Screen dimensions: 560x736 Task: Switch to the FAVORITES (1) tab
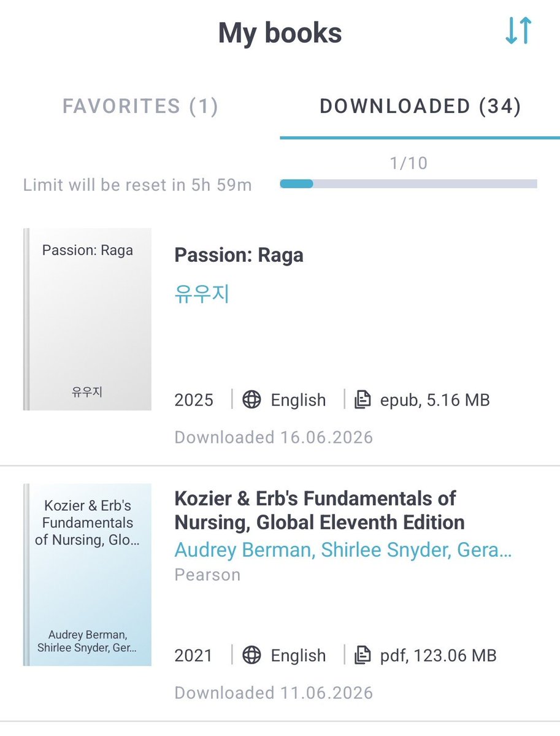pos(140,107)
